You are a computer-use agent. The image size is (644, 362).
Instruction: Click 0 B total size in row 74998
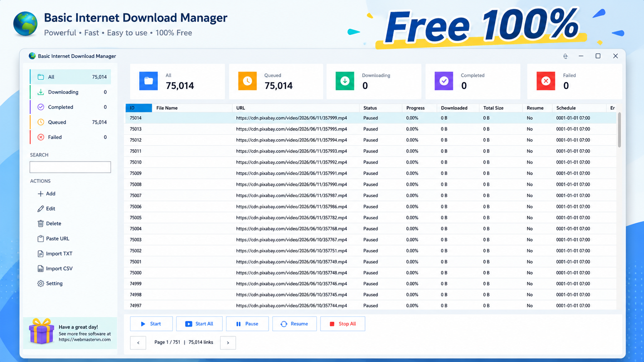tap(486, 295)
